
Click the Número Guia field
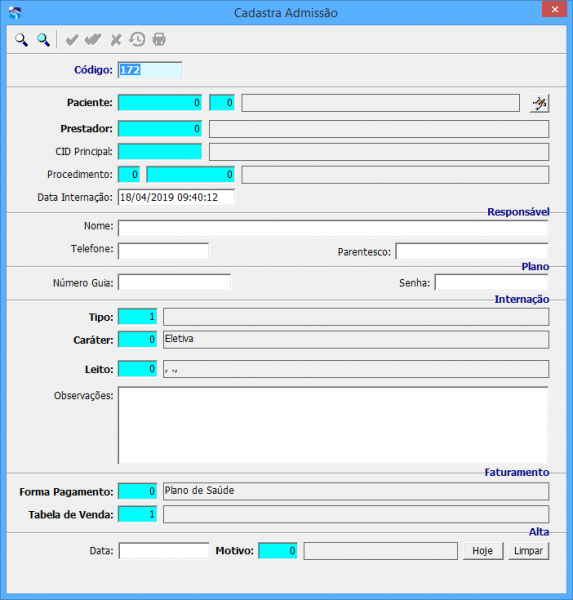pyautogui.click(x=175, y=282)
